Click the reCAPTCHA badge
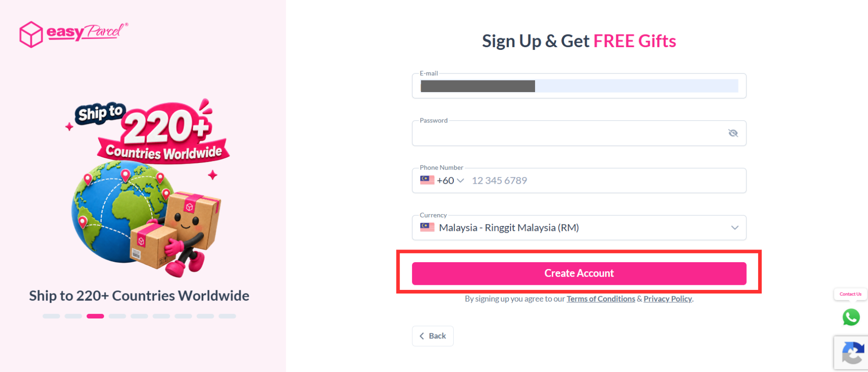This screenshot has height=372, width=868. 851,353
